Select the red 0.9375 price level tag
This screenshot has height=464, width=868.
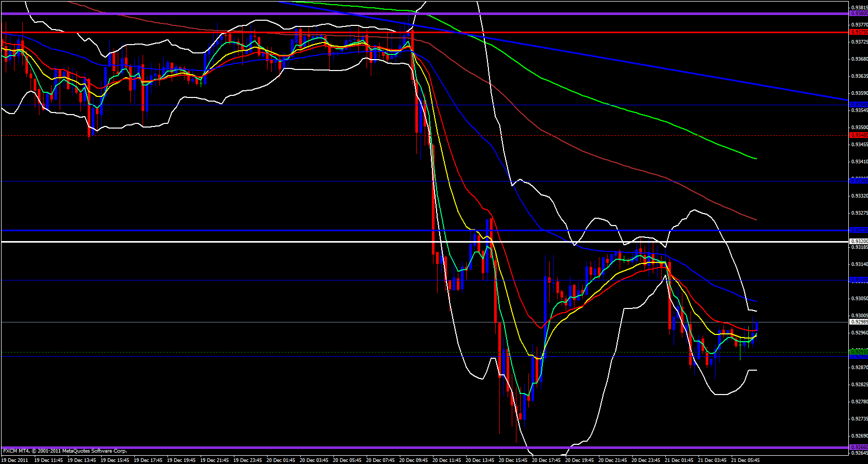[x=858, y=32]
